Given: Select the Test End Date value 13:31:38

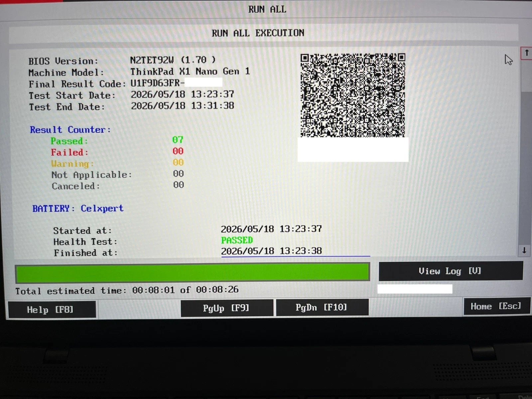Looking at the screenshot, I should pos(212,106).
